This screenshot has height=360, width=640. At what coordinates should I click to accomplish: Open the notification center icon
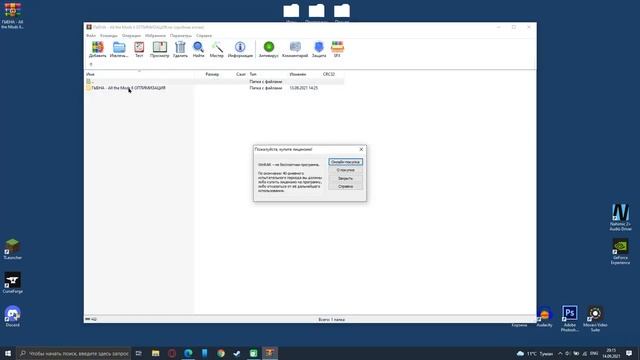click(x=629, y=353)
